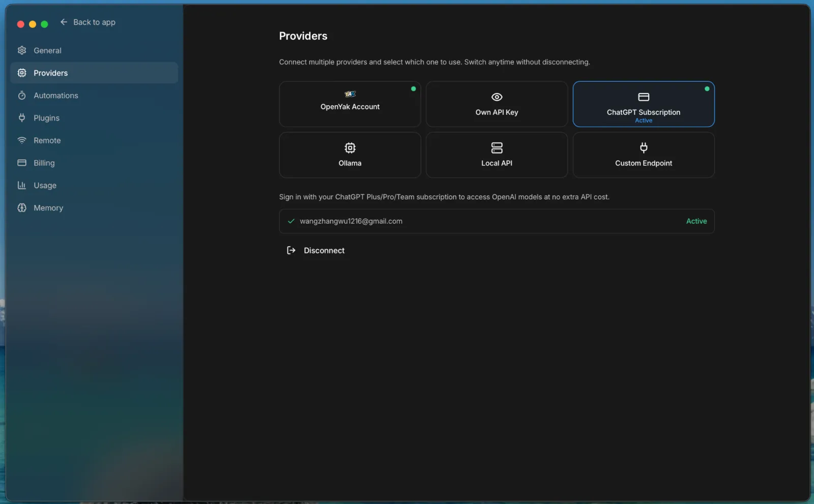Click the Plugins plug icon
This screenshot has height=504, width=814.
22,118
